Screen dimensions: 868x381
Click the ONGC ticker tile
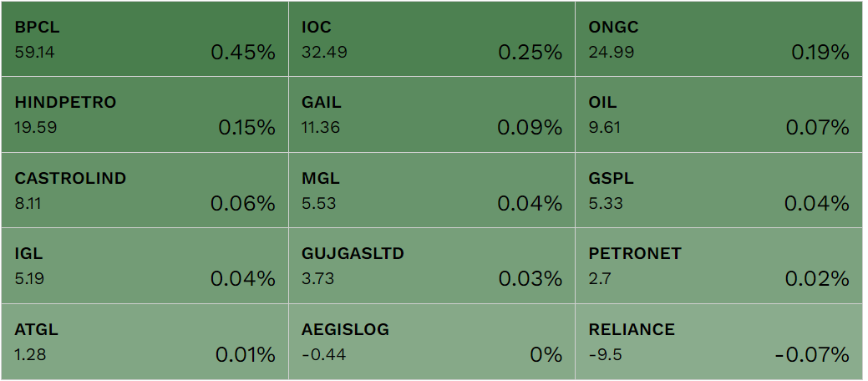pos(718,39)
